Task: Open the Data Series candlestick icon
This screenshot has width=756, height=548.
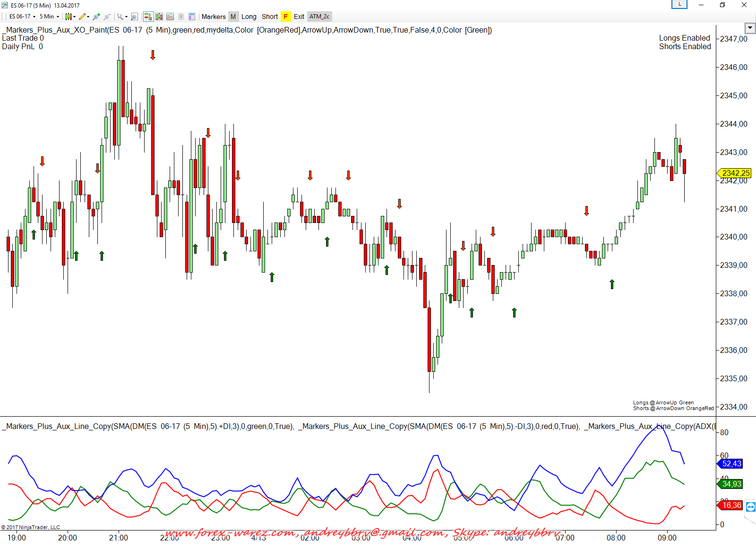Action: 159,17
